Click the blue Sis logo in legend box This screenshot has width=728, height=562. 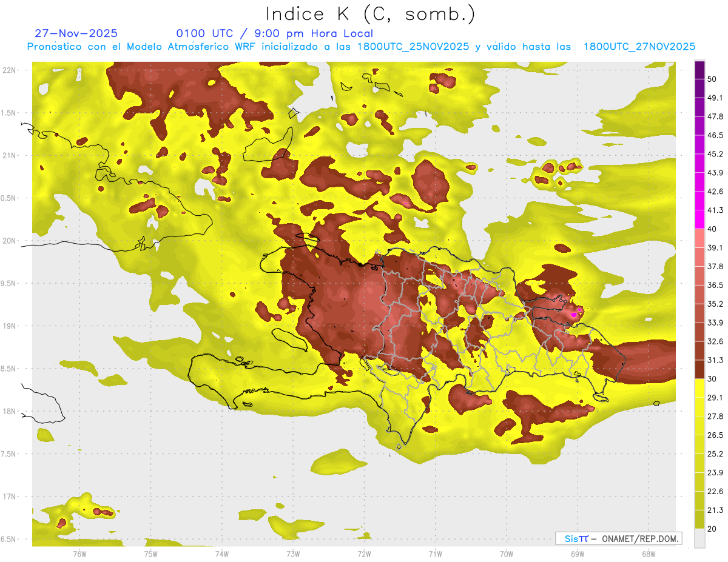coord(576,538)
